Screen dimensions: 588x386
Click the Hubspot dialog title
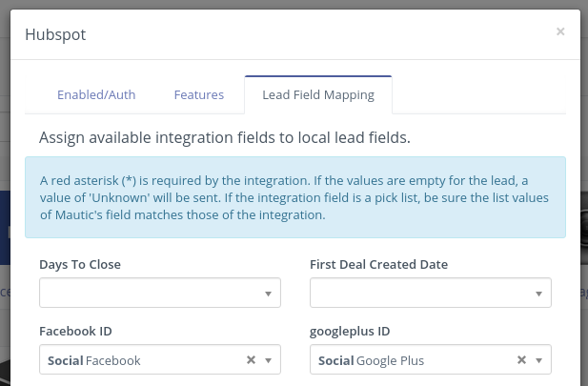pos(55,34)
